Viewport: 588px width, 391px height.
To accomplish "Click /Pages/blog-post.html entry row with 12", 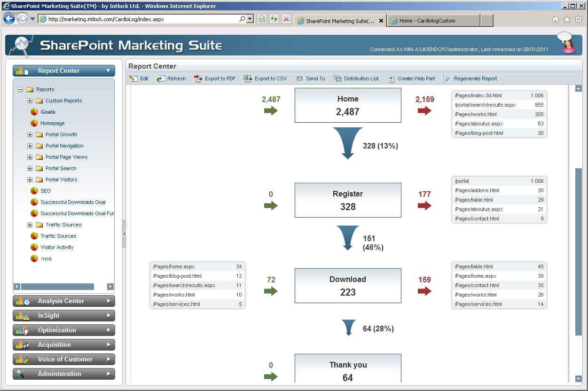I will (x=197, y=276).
